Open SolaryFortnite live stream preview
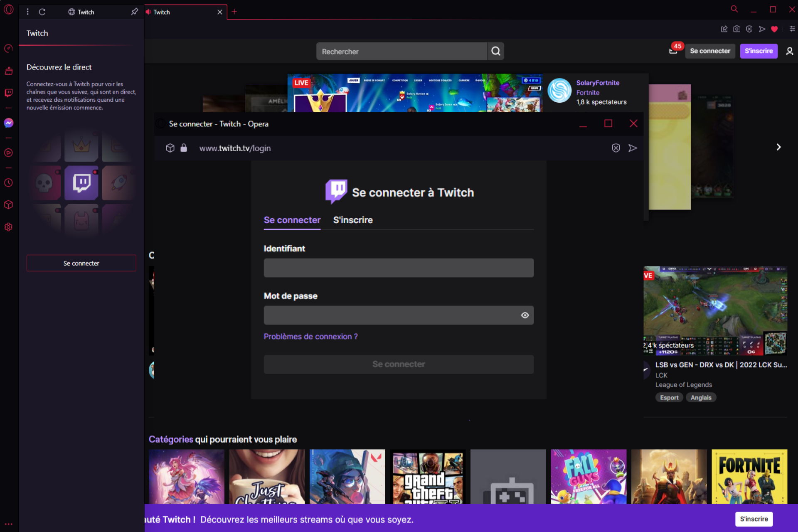 [x=415, y=93]
